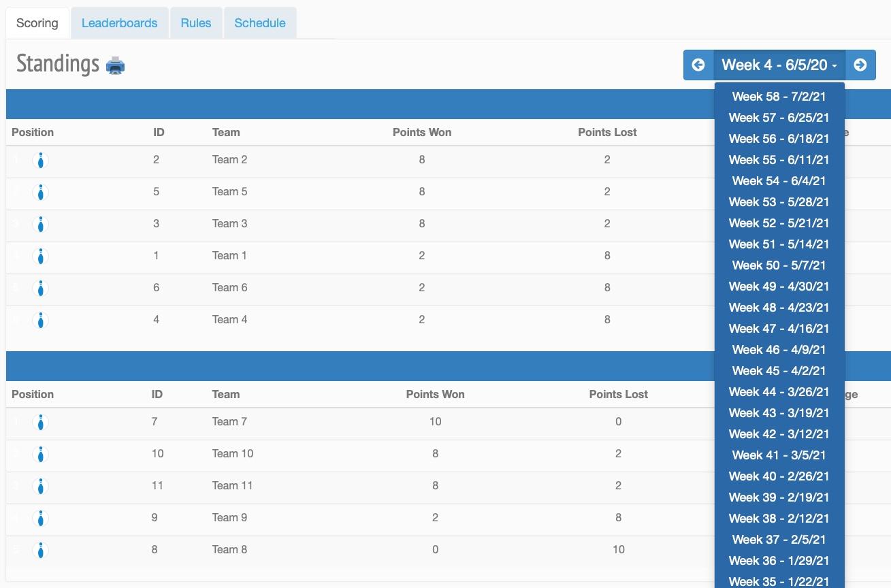Viewport: 891px width, 588px height.
Task: Select Week 49 - 4/30/21
Action: (x=779, y=287)
